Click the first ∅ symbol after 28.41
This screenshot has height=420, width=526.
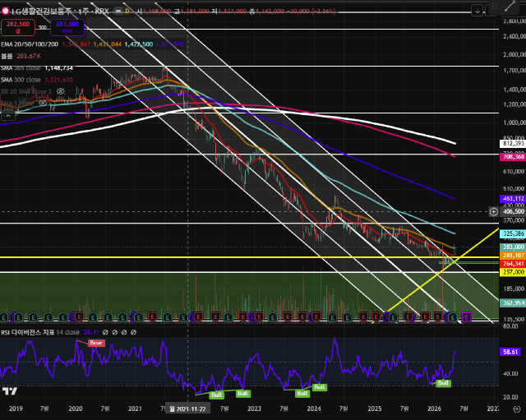point(105,332)
